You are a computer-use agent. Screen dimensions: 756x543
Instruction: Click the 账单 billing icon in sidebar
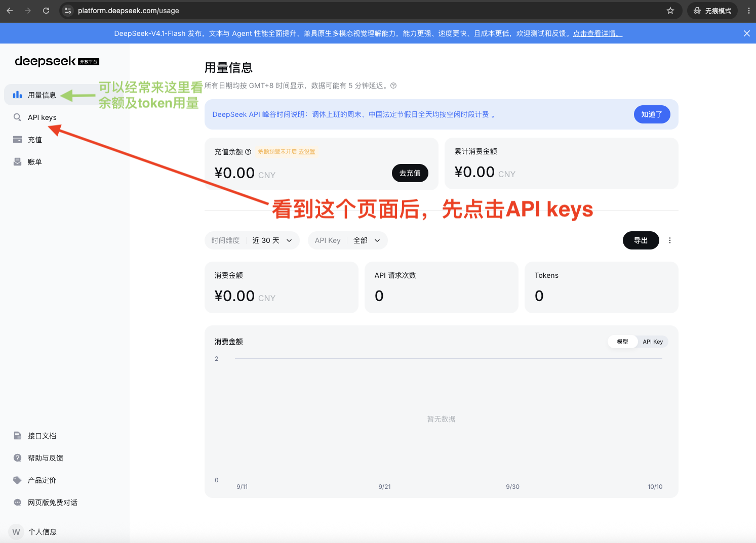[18, 162]
